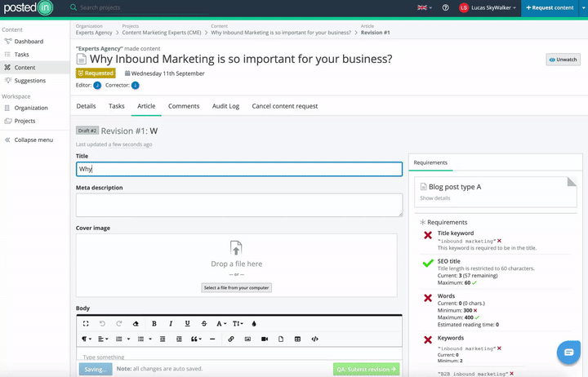The height and width of the screenshot is (377, 588).
Task: Increase indent in the editor
Action: click(179, 339)
